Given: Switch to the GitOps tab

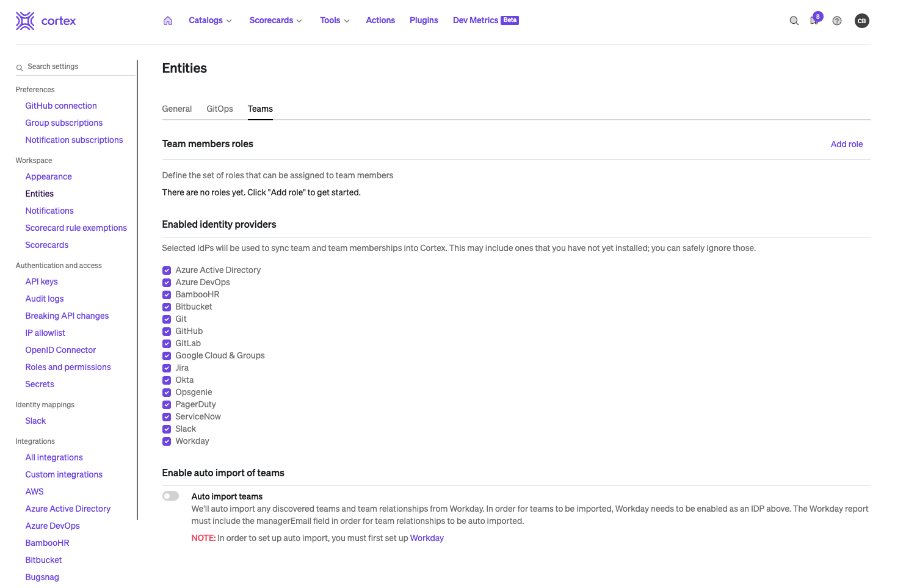Looking at the screenshot, I should (x=220, y=109).
